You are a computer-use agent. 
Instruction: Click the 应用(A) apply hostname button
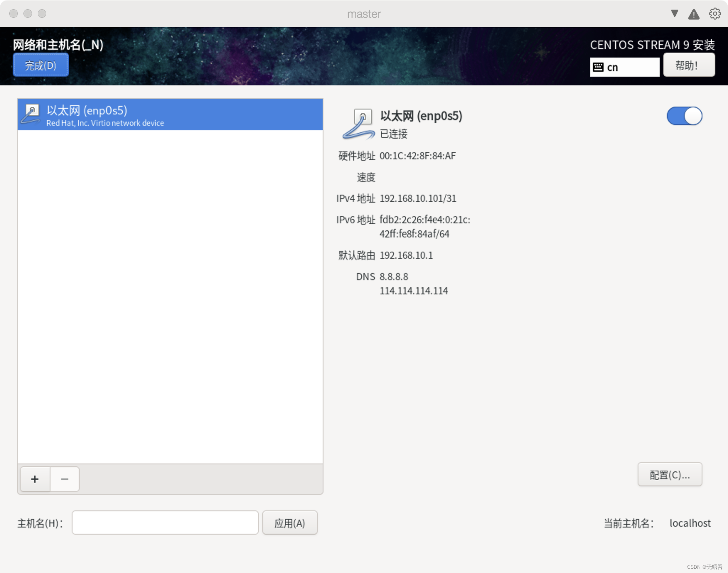point(290,523)
